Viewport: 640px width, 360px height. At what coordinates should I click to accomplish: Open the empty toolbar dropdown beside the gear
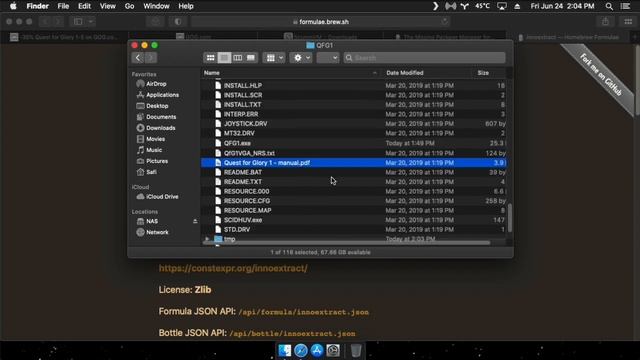pos(328,58)
